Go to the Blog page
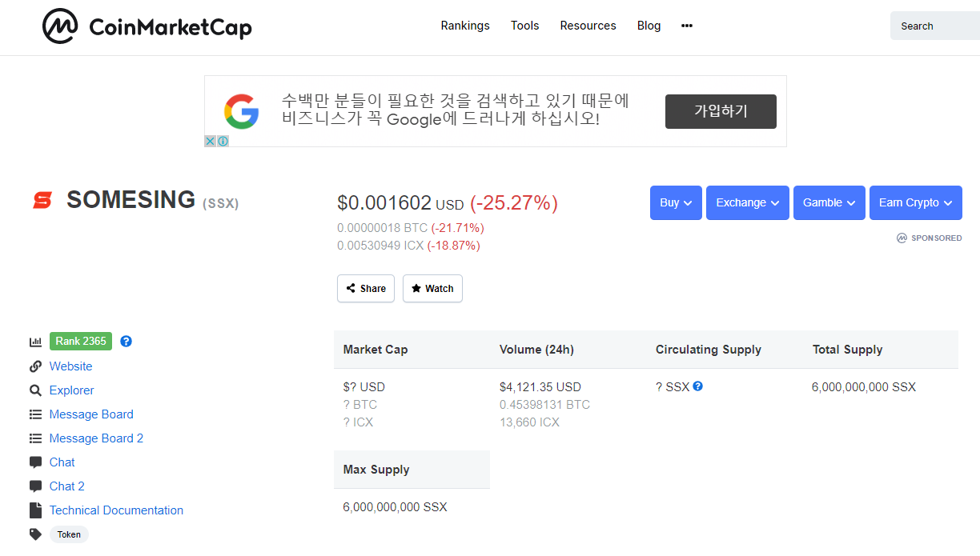This screenshot has width=980, height=556. click(x=649, y=26)
